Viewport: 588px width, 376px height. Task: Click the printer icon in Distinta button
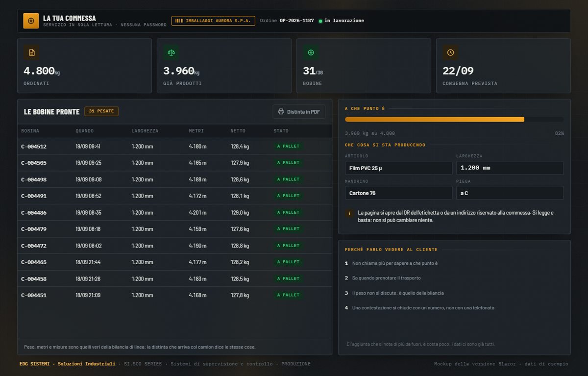(281, 112)
